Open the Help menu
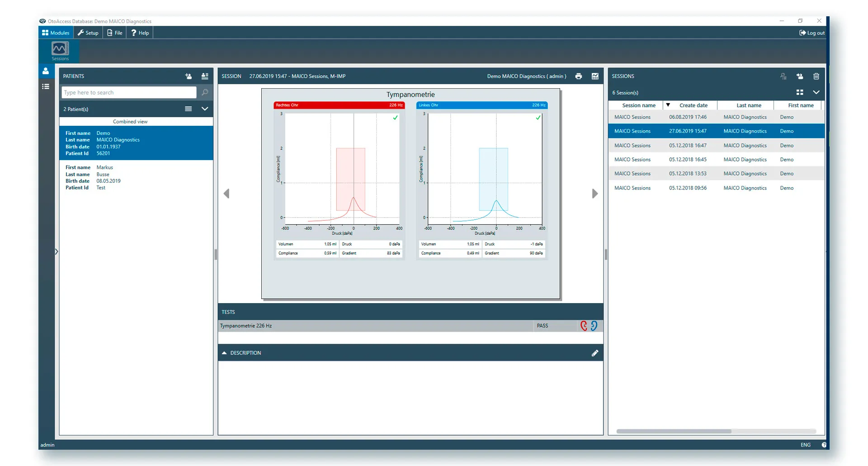Image resolution: width=868 pixels, height=466 pixels. (140, 33)
